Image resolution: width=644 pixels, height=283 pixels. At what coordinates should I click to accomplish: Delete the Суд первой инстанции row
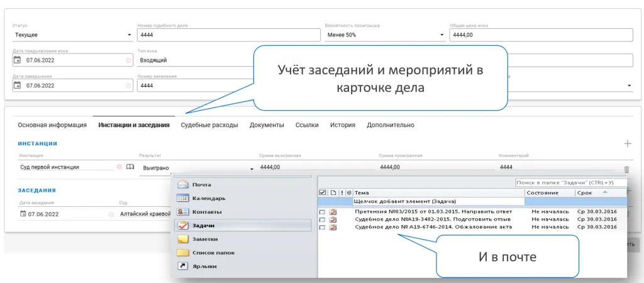click(x=626, y=169)
